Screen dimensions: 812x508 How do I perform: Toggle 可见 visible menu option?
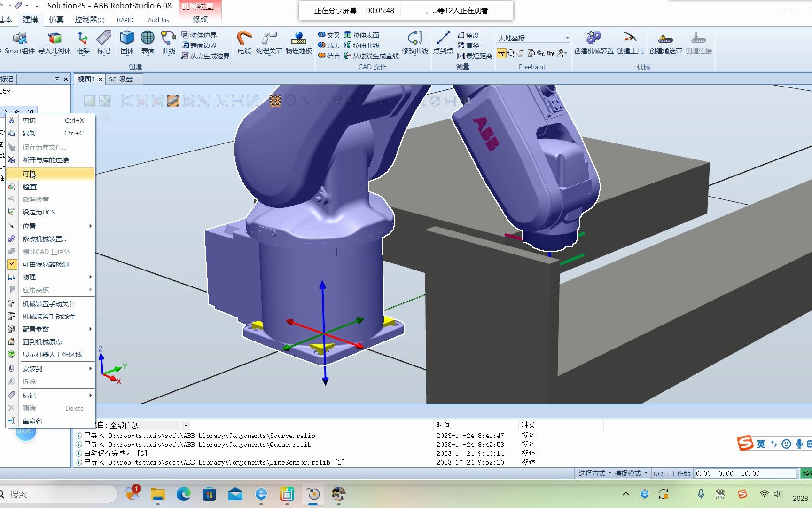[51, 174]
